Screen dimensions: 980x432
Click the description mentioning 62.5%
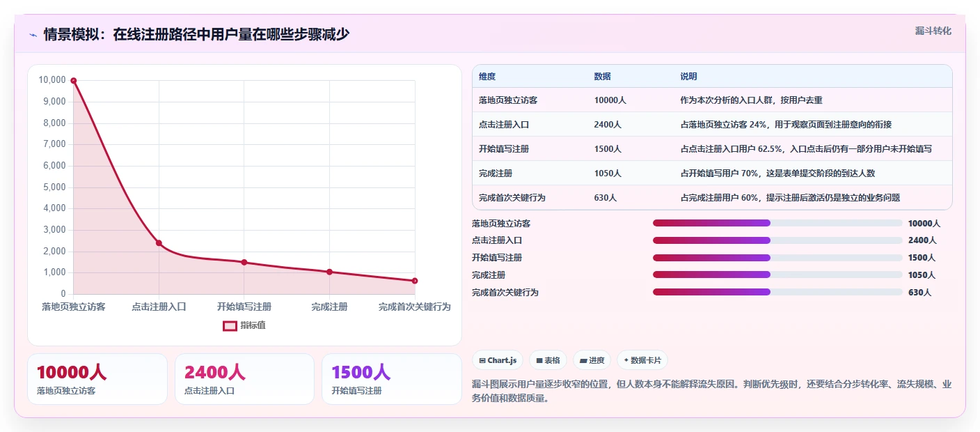tap(806, 149)
